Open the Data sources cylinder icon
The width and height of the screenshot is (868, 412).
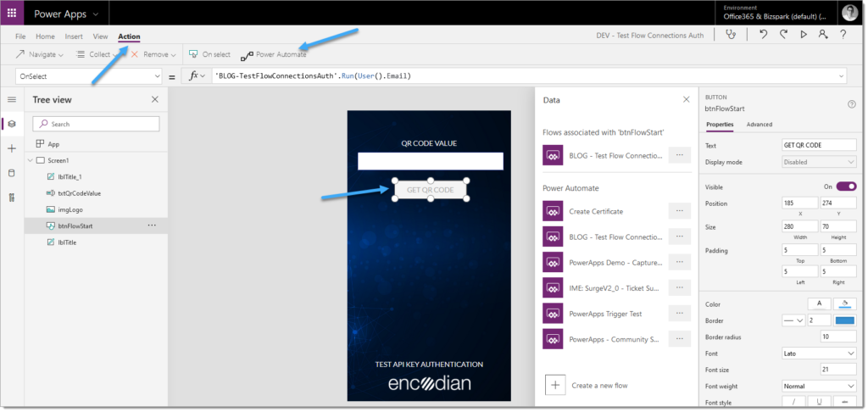coord(12,173)
